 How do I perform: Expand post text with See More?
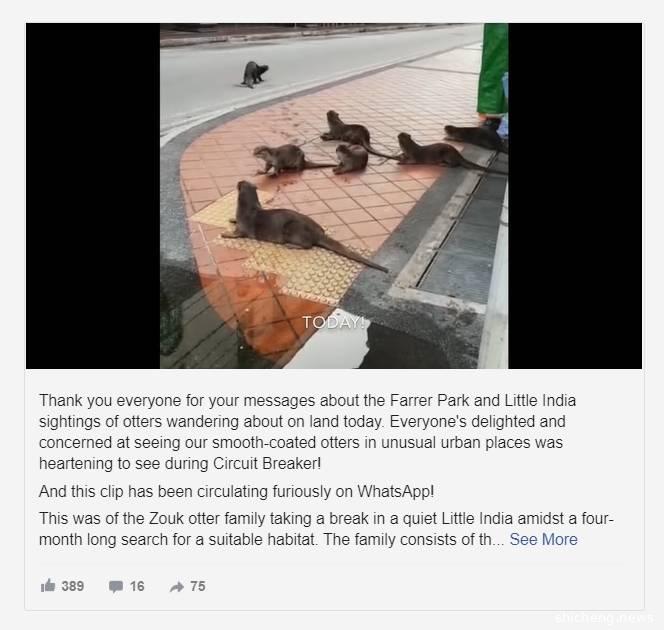point(543,539)
